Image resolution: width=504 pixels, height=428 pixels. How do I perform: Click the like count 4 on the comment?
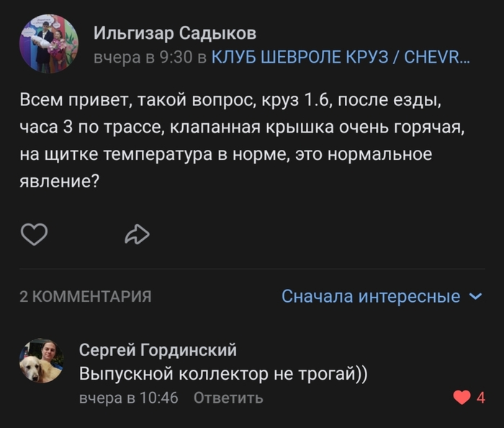pyautogui.click(x=481, y=397)
